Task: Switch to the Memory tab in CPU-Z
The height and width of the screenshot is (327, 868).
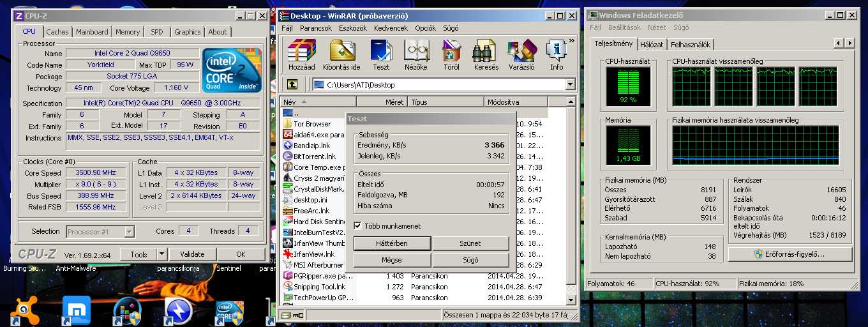Action: [128, 32]
